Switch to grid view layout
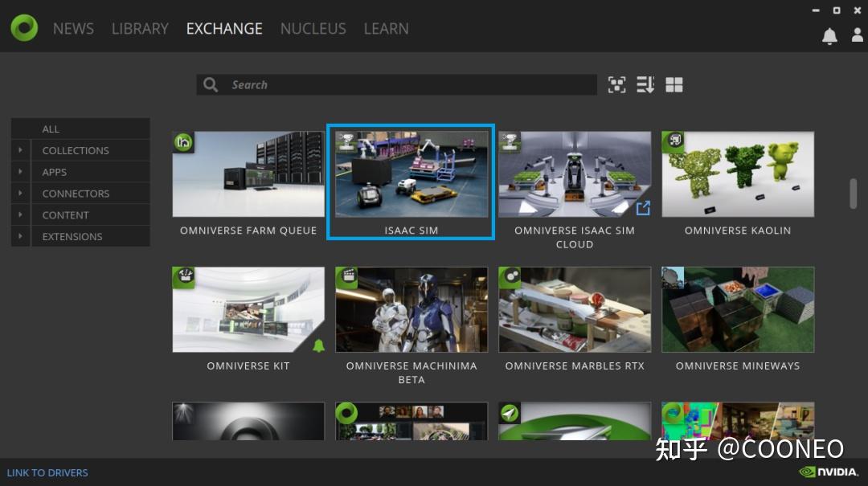The image size is (868, 486). click(x=674, y=84)
